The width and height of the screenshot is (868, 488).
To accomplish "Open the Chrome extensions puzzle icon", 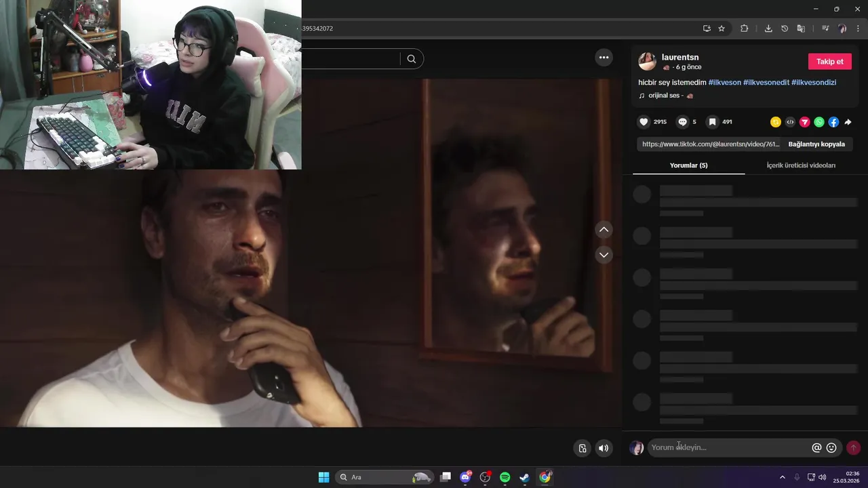I will [x=744, y=28].
